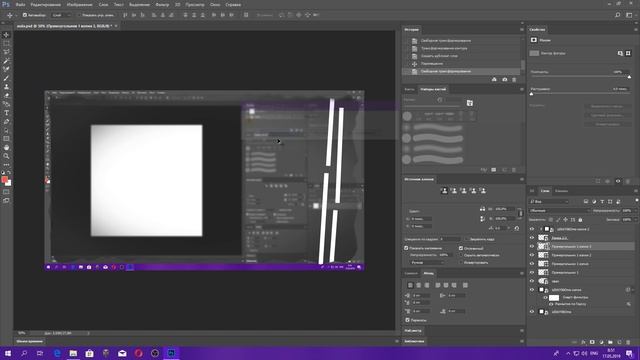Toggle Перенос checkbox in paragraph panel
The width and height of the screenshot is (640, 360).
(407, 320)
